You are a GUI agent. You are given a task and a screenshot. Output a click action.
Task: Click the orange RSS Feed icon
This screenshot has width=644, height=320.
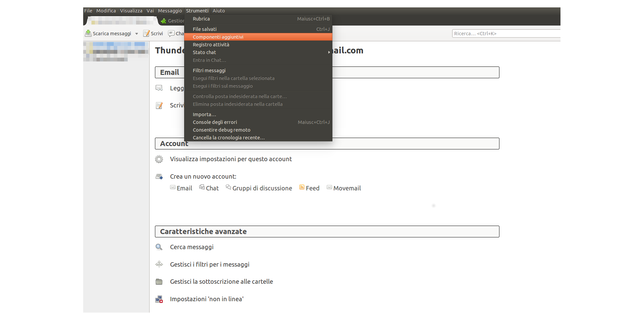[x=302, y=187]
